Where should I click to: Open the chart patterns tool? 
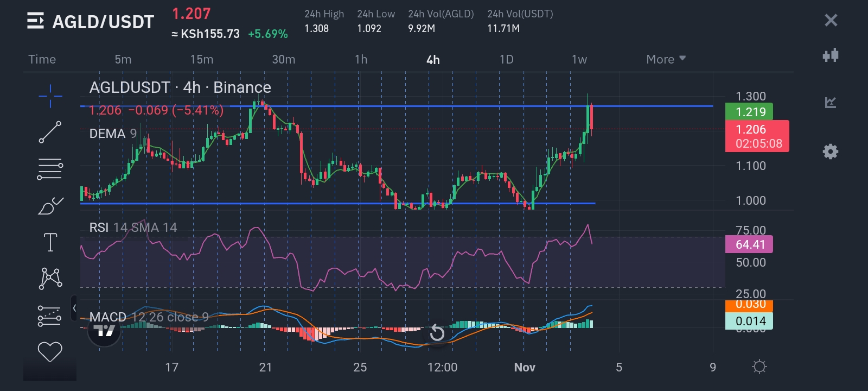click(50, 278)
